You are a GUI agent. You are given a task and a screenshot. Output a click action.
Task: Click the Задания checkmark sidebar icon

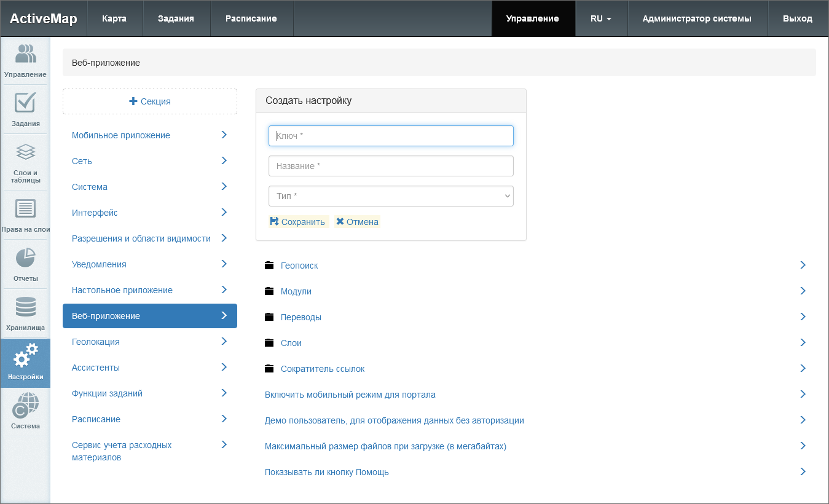click(25, 103)
